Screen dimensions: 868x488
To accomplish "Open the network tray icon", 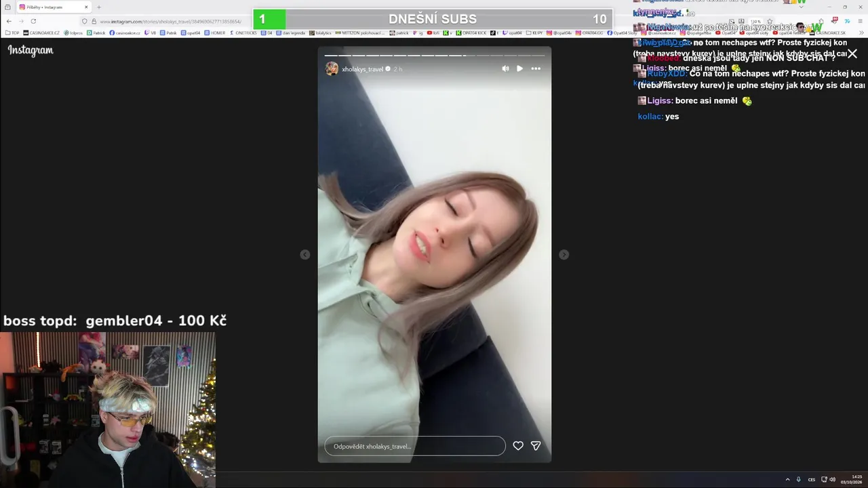I will click(824, 480).
